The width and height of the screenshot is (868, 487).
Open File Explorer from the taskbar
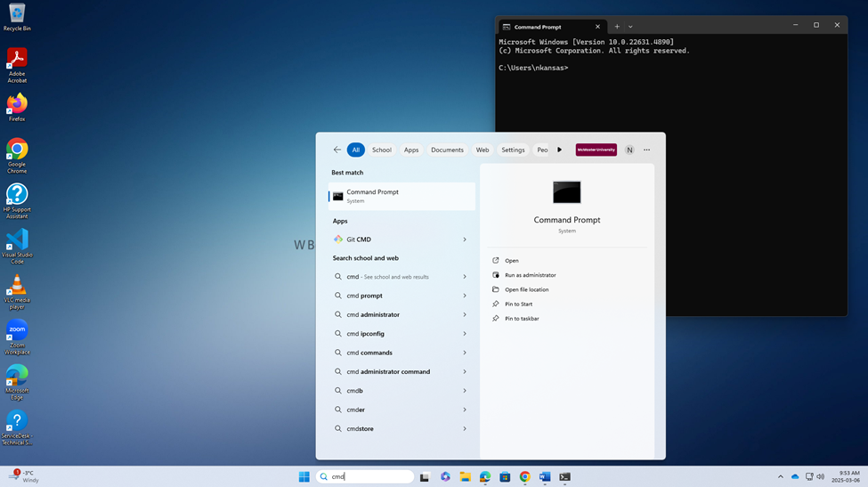(x=465, y=477)
